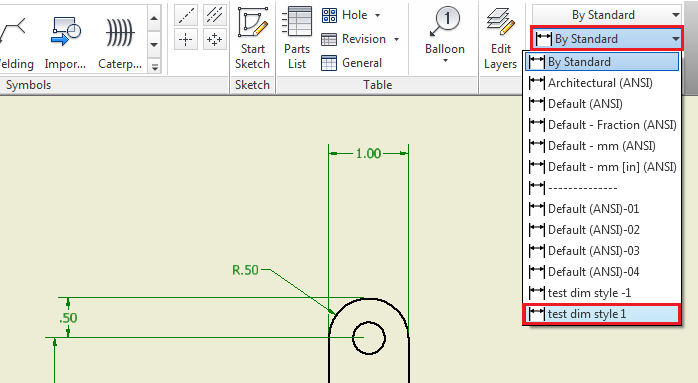Start a new sketch
The height and width of the screenshot is (383, 698).
click(x=252, y=39)
